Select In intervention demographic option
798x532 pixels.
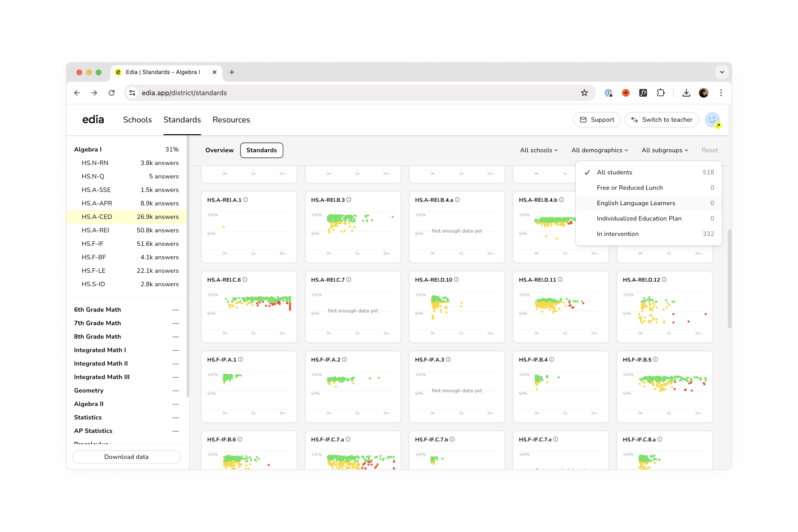(x=617, y=234)
